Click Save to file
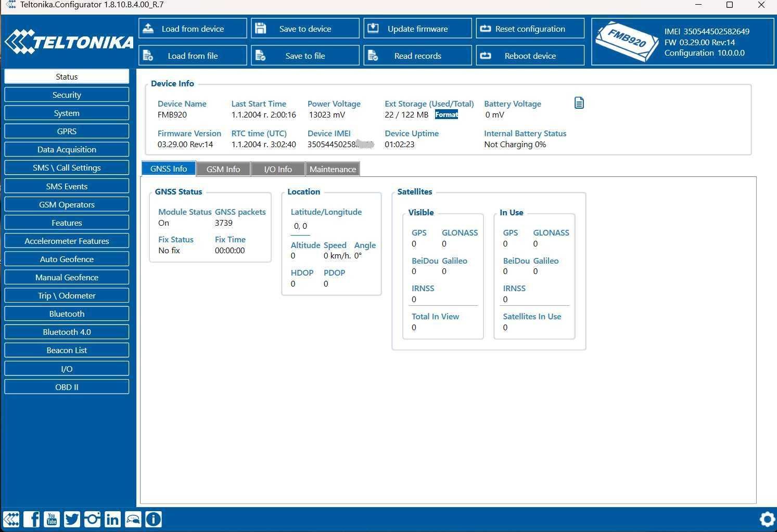The width and height of the screenshot is (777, 532). point(305,56)
